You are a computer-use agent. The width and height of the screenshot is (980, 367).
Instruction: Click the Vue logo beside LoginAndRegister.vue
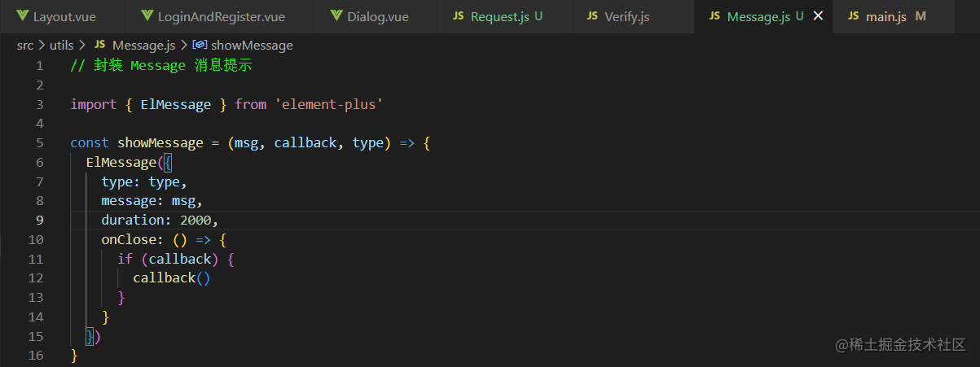pos(147,16)
